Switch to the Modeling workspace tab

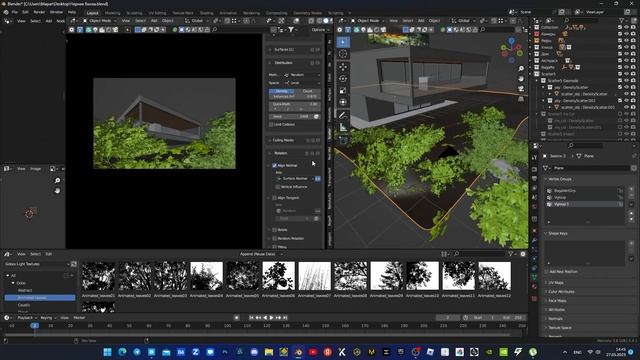coord(113,13)
